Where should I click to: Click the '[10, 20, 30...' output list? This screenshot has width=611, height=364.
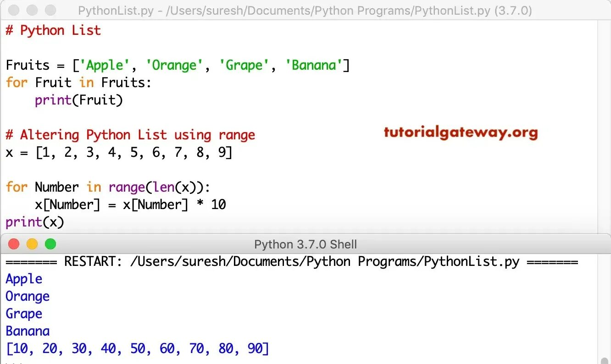pyautogui.click(x=138, y=349)
